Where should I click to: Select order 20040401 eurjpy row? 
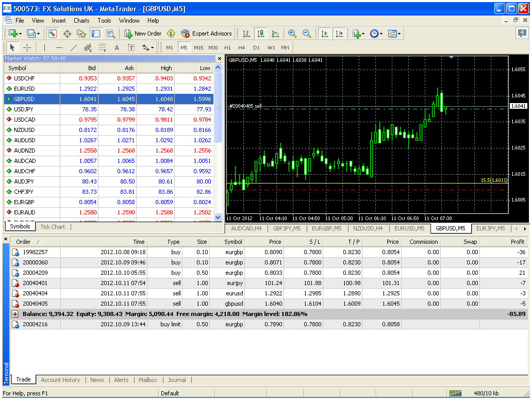point(269,283)
